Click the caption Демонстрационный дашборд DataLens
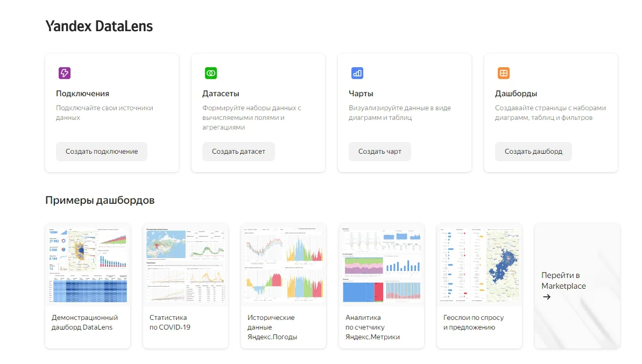 click(84, 322)
